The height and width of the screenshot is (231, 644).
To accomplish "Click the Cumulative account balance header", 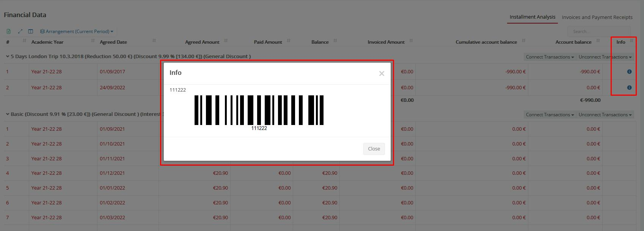I will [x=486, y=42].
